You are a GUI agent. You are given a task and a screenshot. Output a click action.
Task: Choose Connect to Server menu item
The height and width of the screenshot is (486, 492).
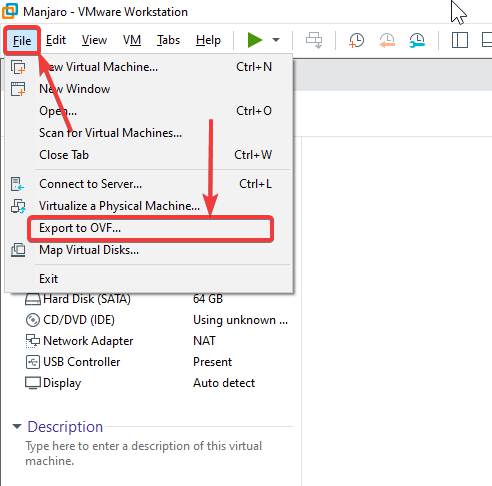tap(149, 184)
